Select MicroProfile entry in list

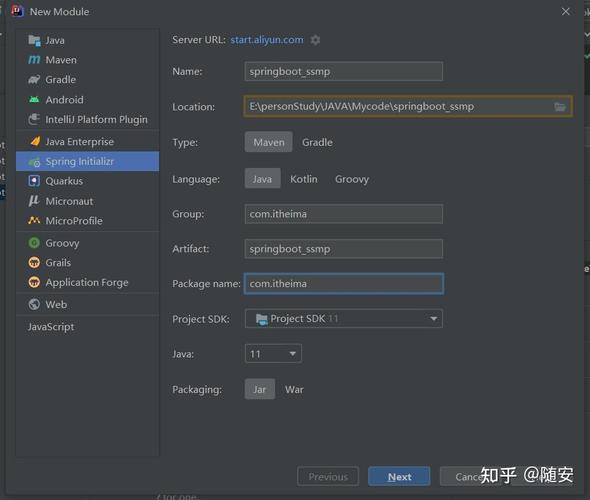(88, 220)
